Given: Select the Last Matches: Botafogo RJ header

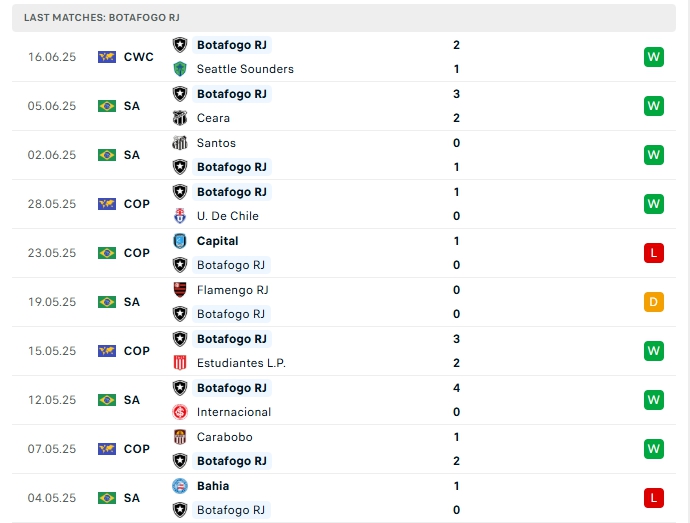Looking at the screenshot, I should pos(101,18).
